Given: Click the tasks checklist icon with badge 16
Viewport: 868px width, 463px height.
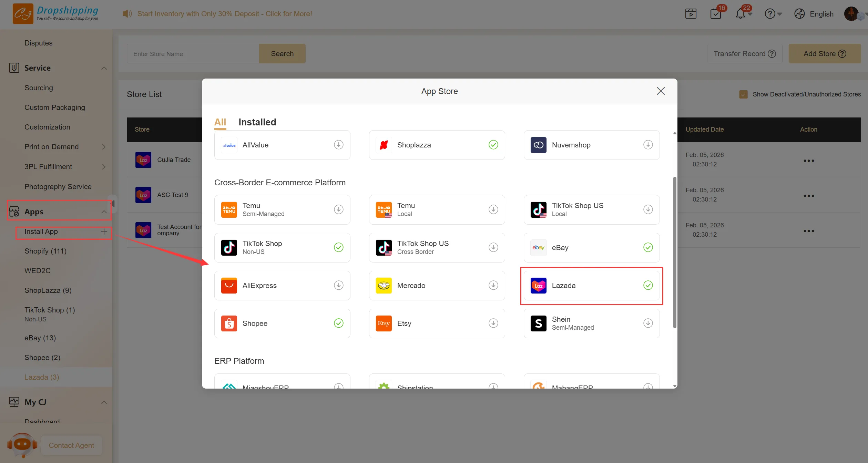Looking at the screenshot, I should [x=716, y=14].
